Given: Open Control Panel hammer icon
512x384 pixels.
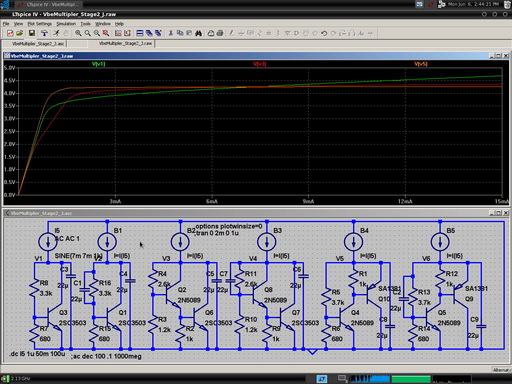Looking at the screenshot, I should (x=44, y=33).
